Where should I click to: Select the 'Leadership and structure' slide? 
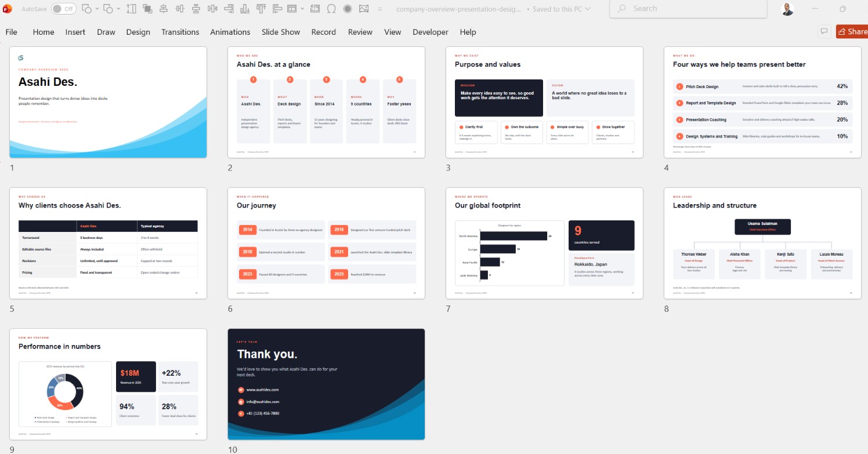[762, 243]
